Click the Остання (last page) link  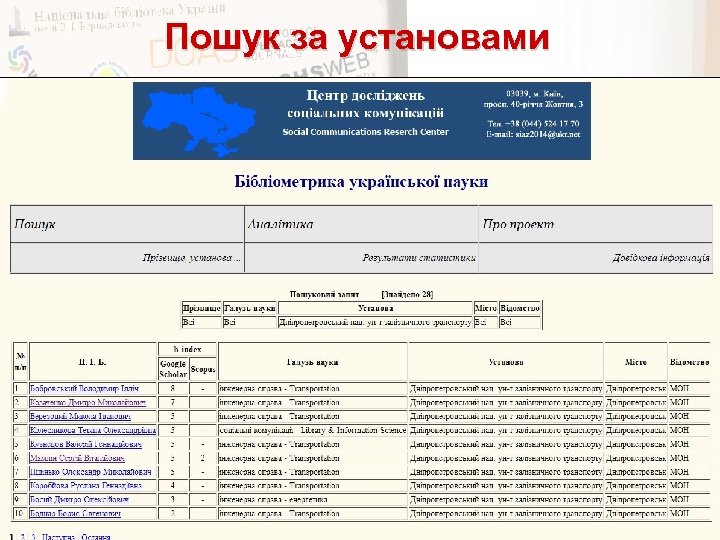[x=96, y=536]
